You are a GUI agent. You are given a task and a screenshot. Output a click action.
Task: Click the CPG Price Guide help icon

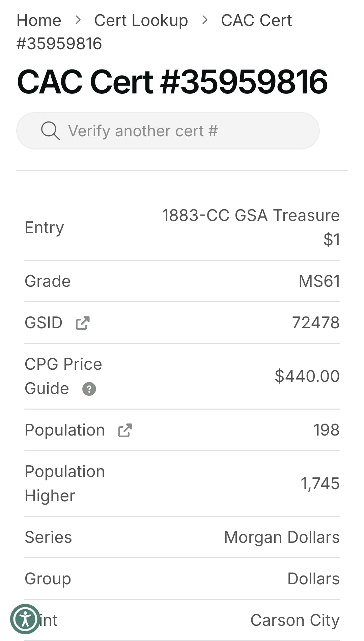pos(89,389)
